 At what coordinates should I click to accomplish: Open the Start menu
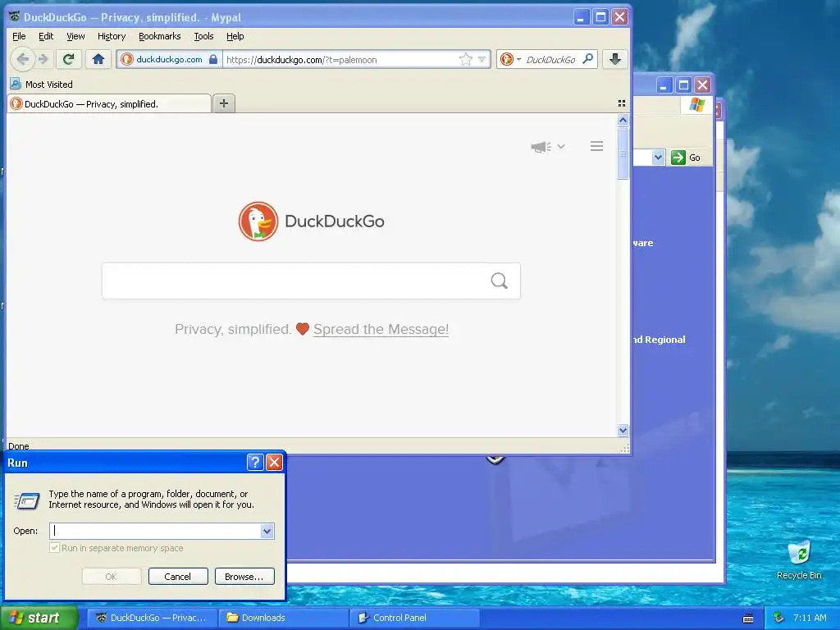[x=39, y=618]
